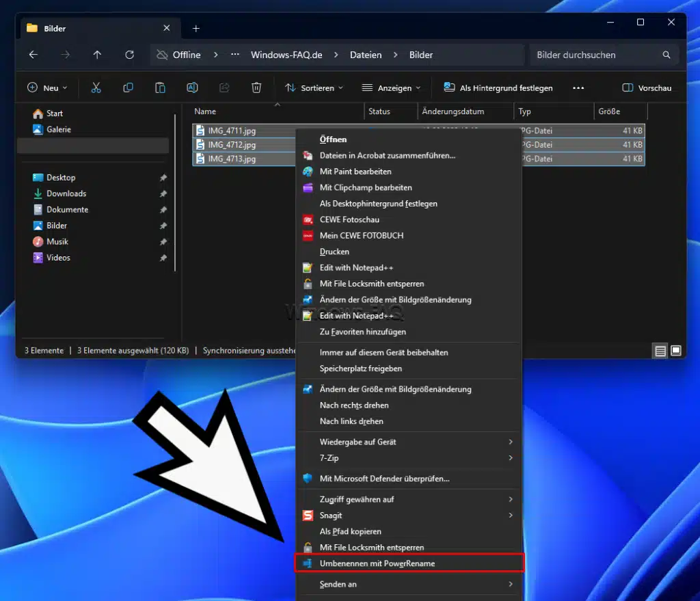Click the Copy icon in toolbar
700x601 pixels.
(128, 88)
